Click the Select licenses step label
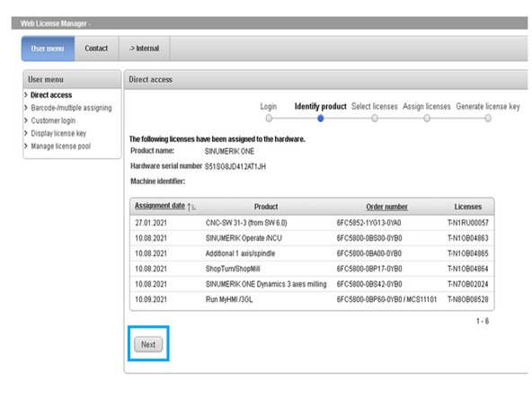 [375, 107]
